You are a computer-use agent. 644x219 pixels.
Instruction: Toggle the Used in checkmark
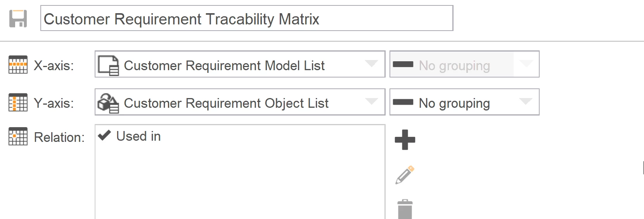point(104,135)
